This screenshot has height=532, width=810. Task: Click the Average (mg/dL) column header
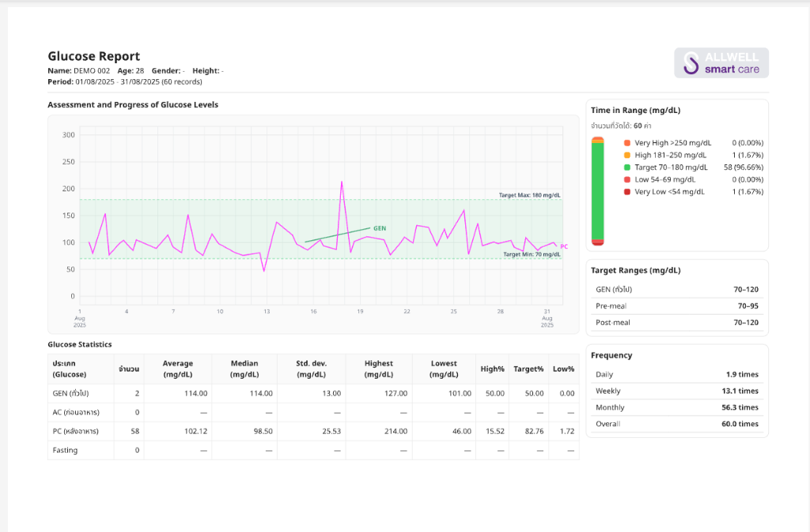click(x=178, y=369)
